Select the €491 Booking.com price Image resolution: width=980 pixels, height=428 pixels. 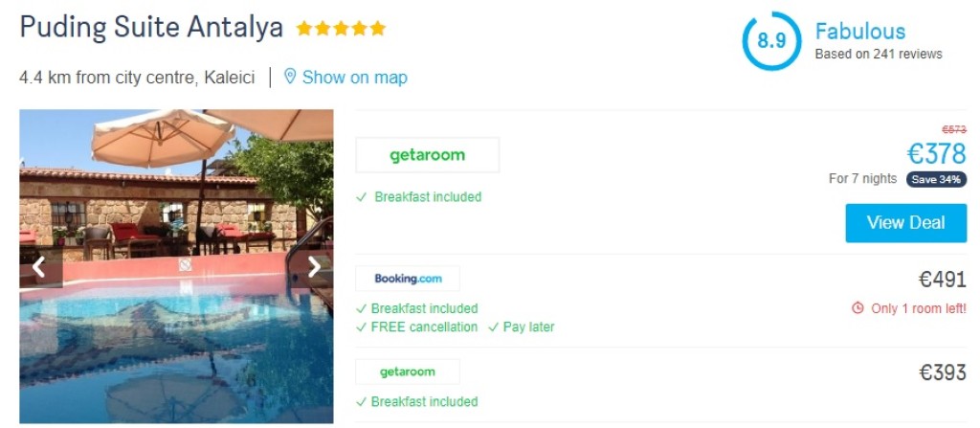coord(942,280)
